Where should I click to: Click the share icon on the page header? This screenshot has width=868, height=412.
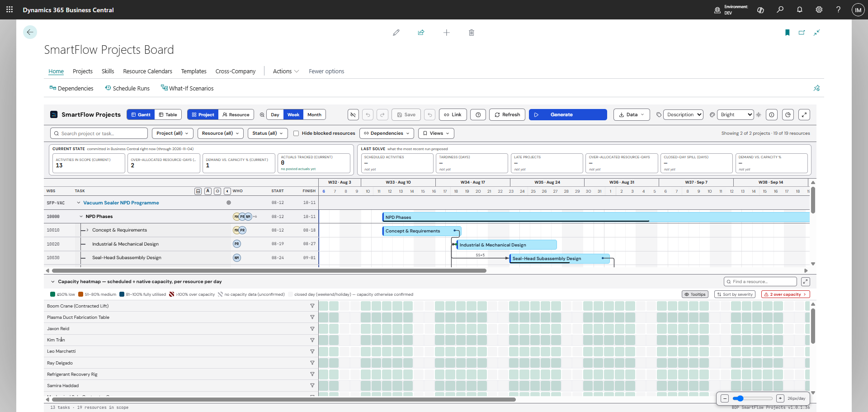421,33
